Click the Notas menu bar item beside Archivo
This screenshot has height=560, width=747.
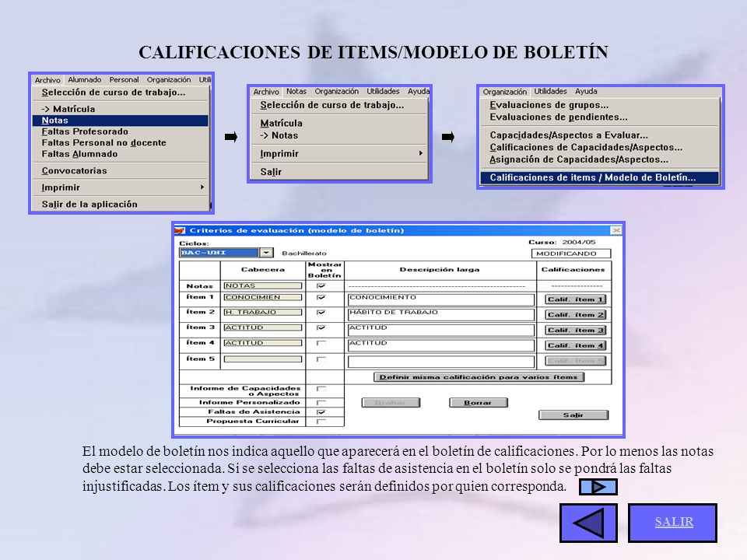coord(296,92)
